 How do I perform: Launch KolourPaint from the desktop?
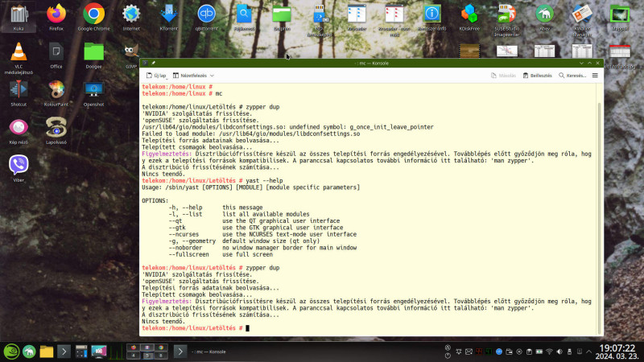(56, 93)
